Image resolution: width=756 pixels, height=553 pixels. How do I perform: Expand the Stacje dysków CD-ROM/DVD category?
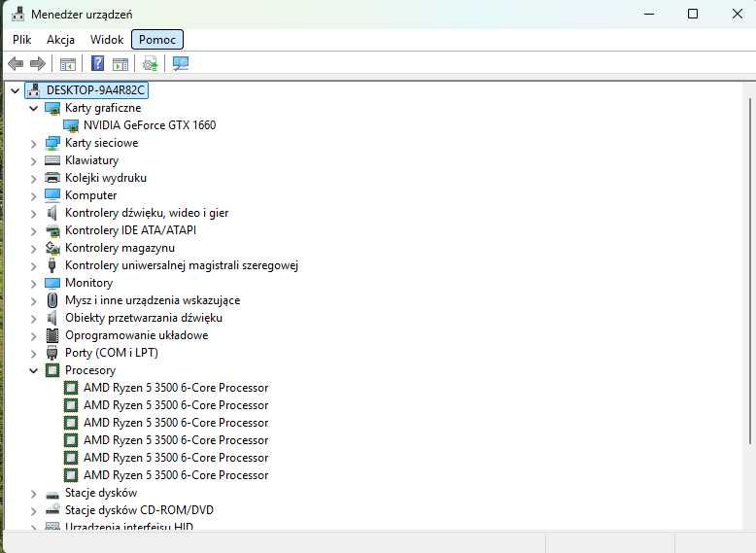pos(33,511)
